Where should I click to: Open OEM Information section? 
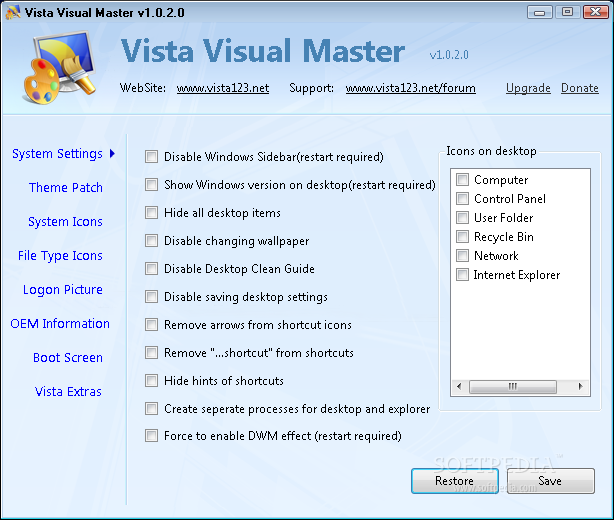coord(60,323)
